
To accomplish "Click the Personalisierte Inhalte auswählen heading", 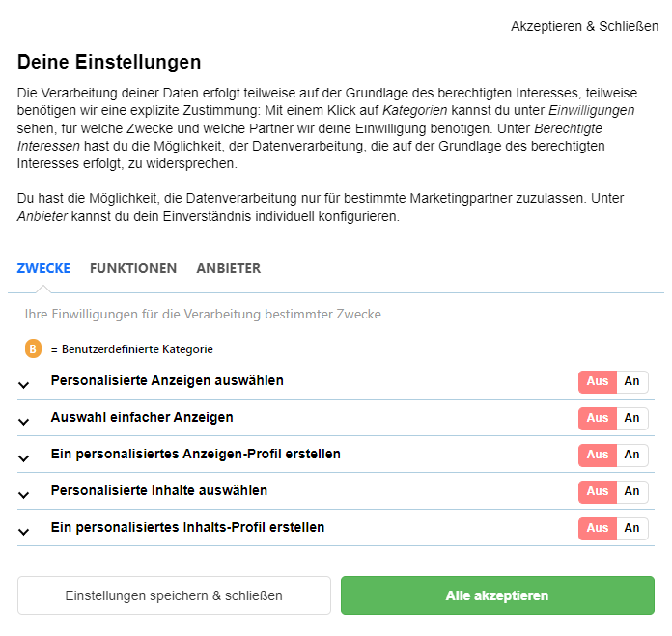I will click(159, 491).
